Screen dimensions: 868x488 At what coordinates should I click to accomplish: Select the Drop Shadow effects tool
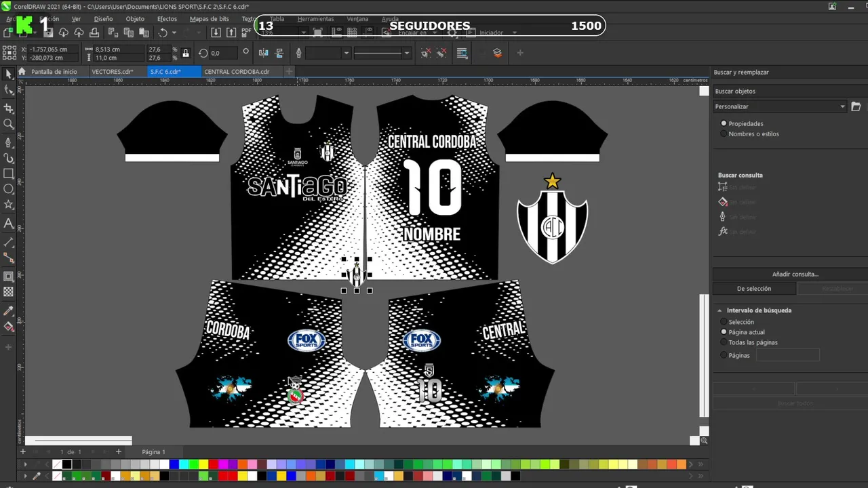pyautogui.click(x=8, y=276)
